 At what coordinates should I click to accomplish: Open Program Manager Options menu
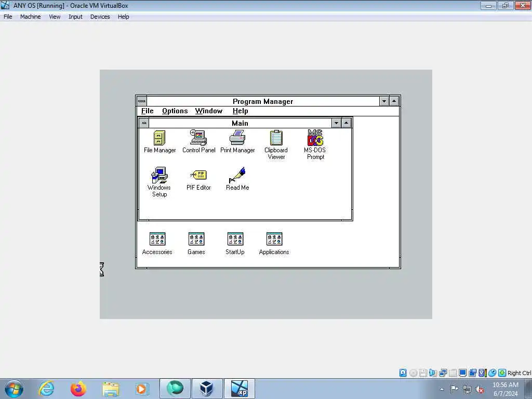coord(175,111)
